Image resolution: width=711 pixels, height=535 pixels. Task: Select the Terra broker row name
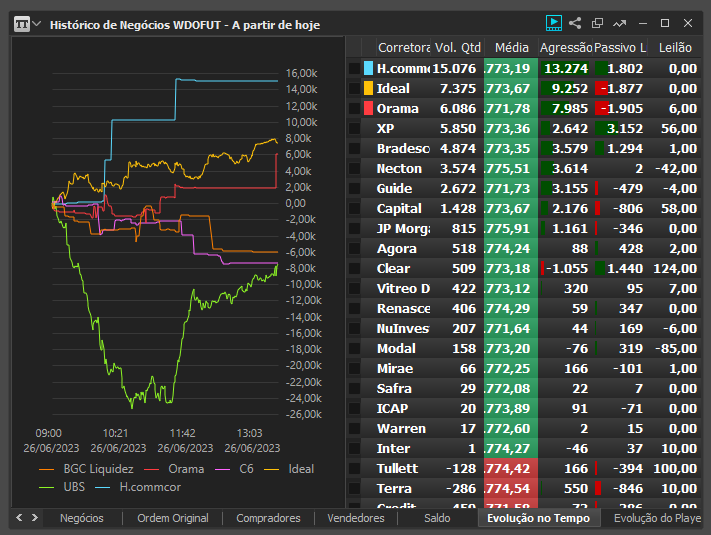click(x=394, y=488)
